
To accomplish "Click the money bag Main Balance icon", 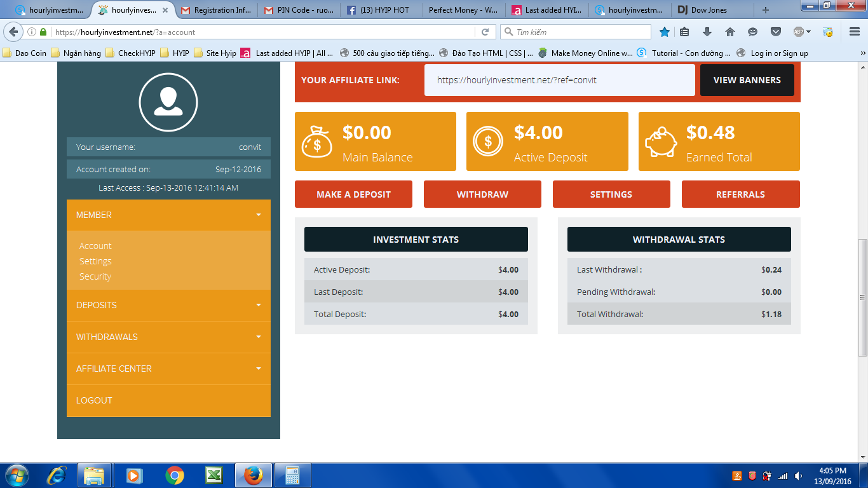I will click(x=316, y=141).
